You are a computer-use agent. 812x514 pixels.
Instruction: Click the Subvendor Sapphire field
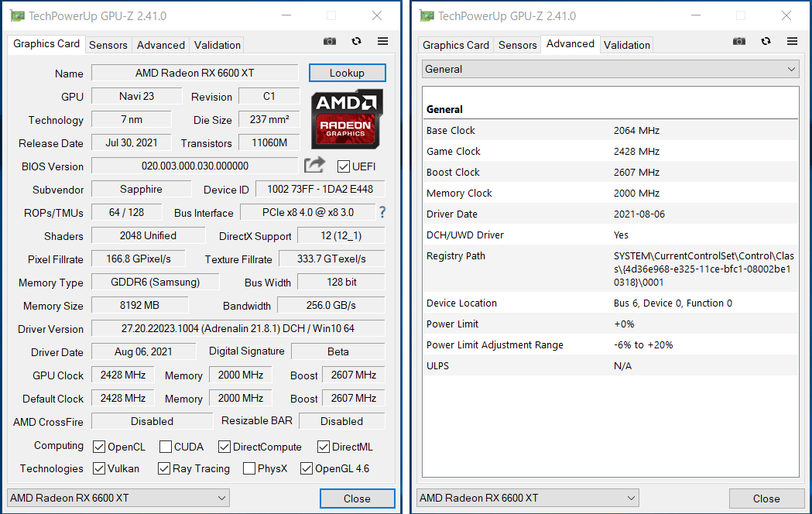click(x=141, y=190)
